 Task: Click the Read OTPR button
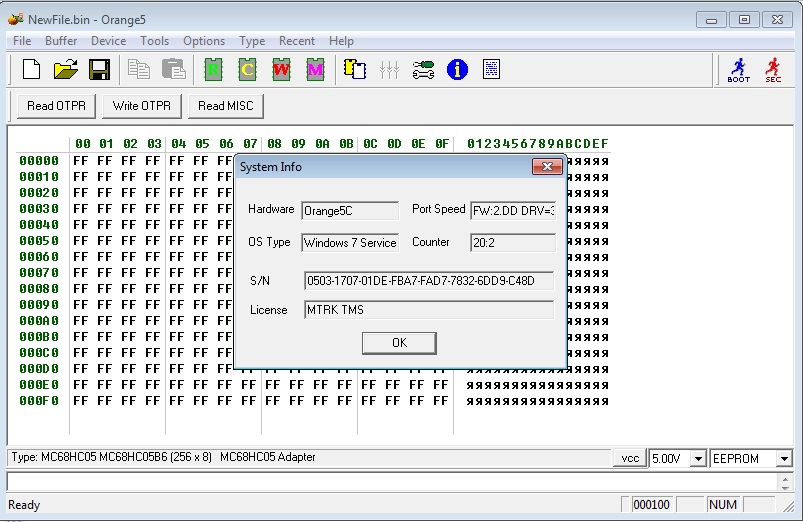[x=56, y=106]
